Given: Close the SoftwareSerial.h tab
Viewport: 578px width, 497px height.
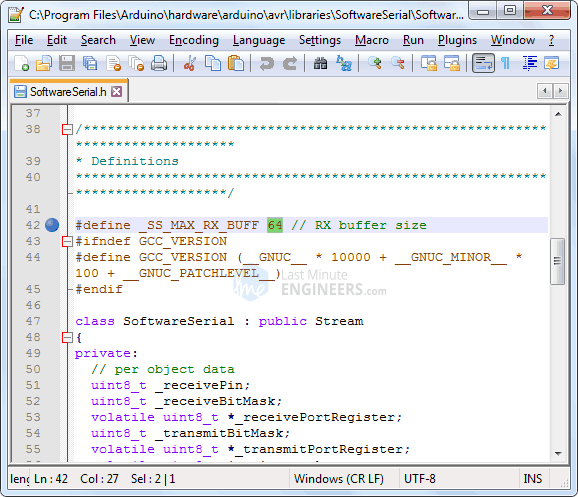Looking at the screenshot, I should pyautogui.click(x=116, y=91).
